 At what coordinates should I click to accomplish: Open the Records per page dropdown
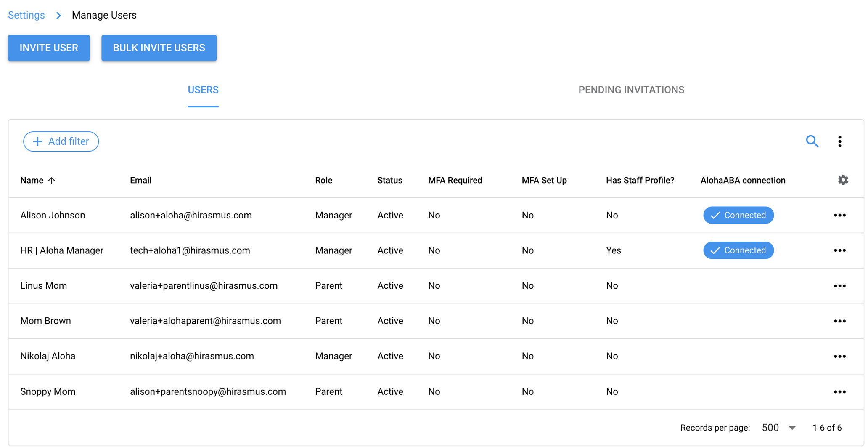[x=779, y=427]
